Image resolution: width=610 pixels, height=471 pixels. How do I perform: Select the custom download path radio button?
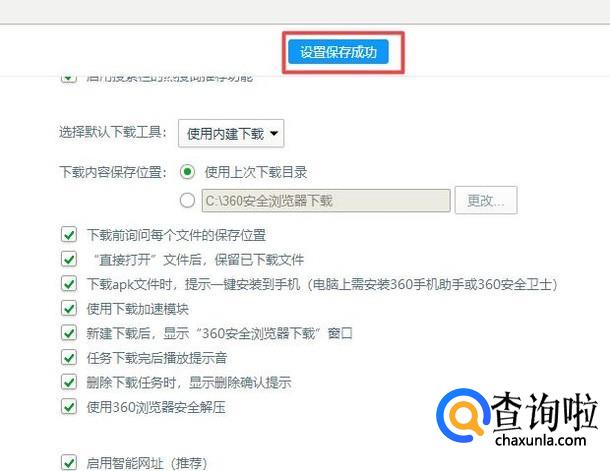[187, 200]
